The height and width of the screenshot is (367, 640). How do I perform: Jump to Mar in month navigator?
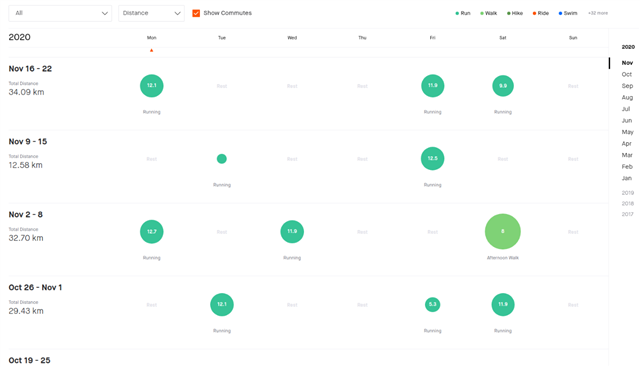pyautogui.click(x=627, y=155)
